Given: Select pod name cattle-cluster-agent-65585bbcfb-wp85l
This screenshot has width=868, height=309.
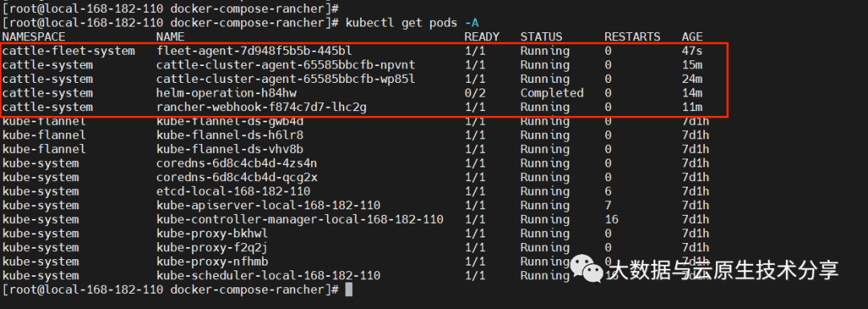Looking at the screenshot, I should click(x=285, y=79).
